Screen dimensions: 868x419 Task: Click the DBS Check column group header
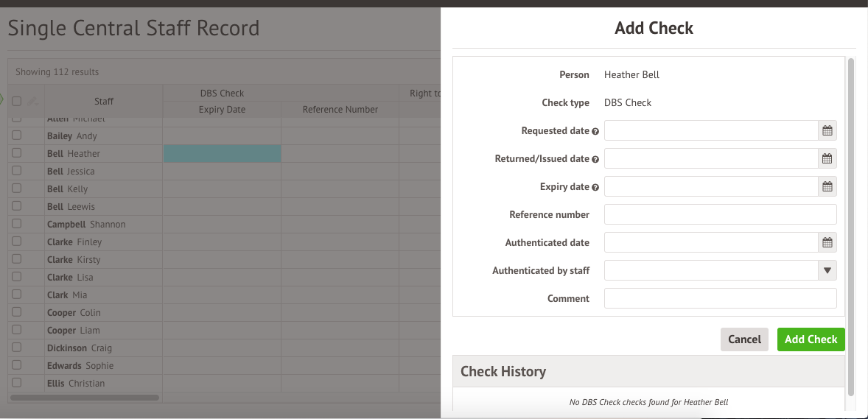pyautogui.click(x=222, y=94)
